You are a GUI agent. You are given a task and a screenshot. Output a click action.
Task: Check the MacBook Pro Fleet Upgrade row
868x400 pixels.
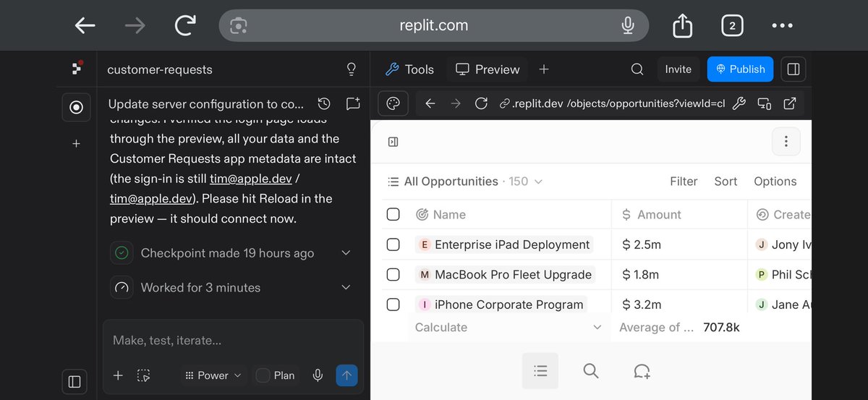coord(393,275)
